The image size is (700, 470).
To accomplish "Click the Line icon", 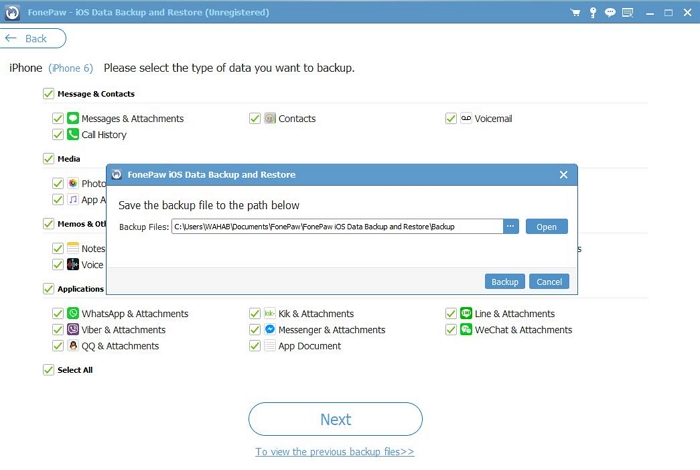I will [x=466, y=313].
